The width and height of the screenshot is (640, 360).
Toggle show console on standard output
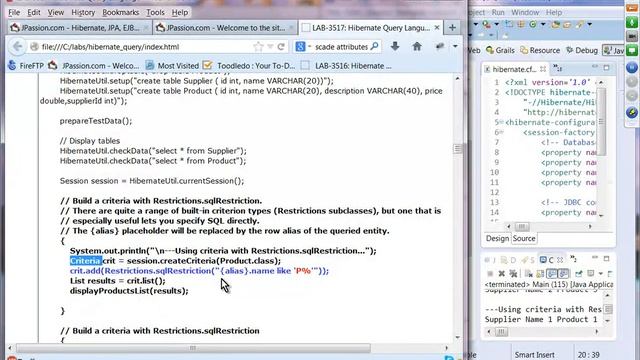click(x=552, y=273)
